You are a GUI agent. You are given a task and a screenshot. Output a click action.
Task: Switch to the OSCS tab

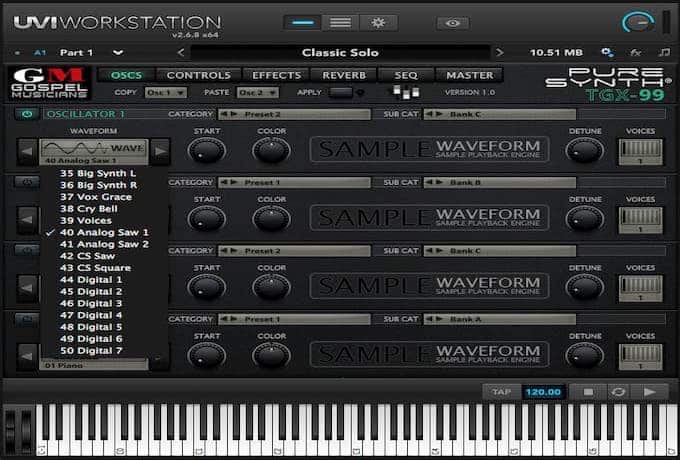tap(126, 75)
